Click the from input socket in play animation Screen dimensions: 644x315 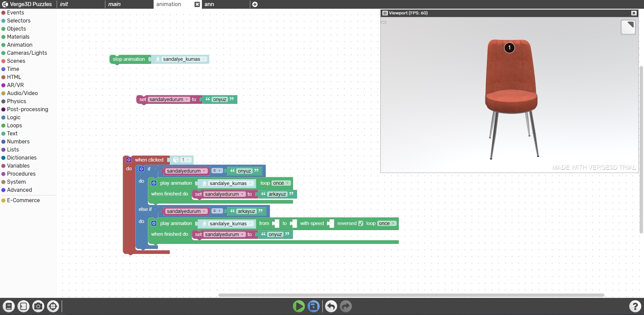[276, 223]
